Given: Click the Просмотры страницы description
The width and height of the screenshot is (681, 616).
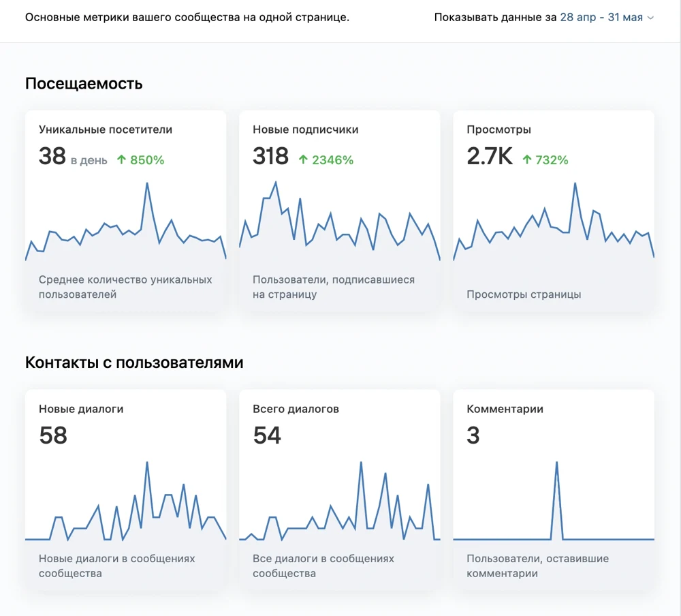Looking at the screenshot, I should pyautogui.click(x=524, y=294).
